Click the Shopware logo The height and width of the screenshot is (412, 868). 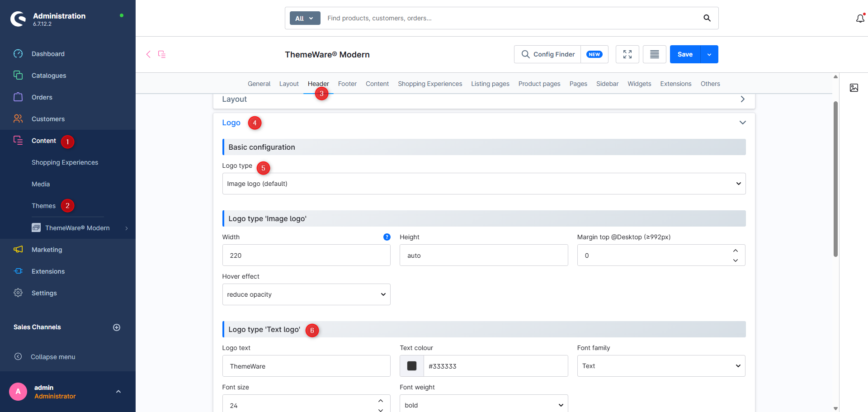click(x=19, y=19)
